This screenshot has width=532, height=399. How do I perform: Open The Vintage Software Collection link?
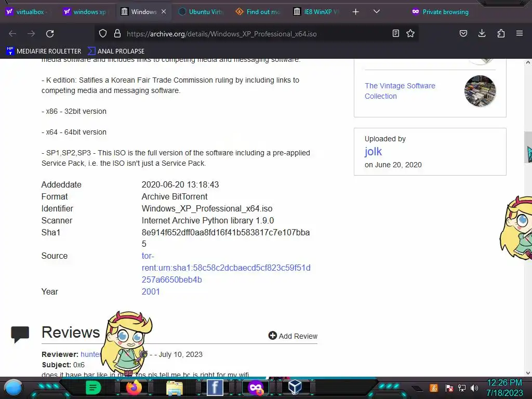(400, 91)
